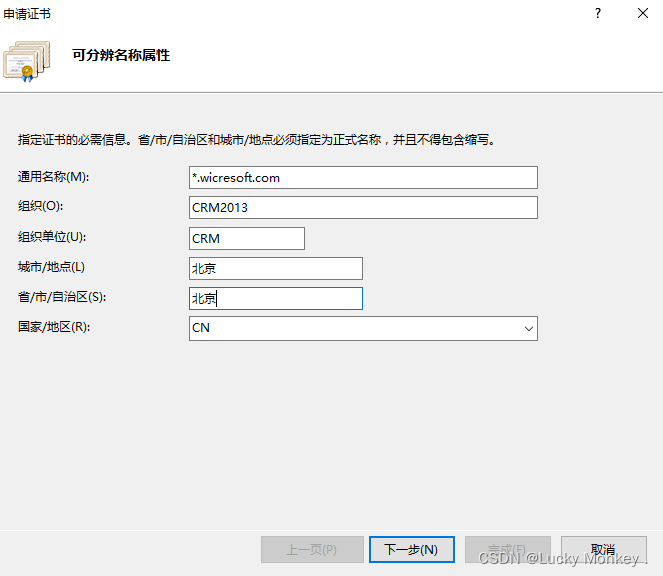Close the 申请证书 dialog
663x576 pixels.
click(x=643, y=14)
